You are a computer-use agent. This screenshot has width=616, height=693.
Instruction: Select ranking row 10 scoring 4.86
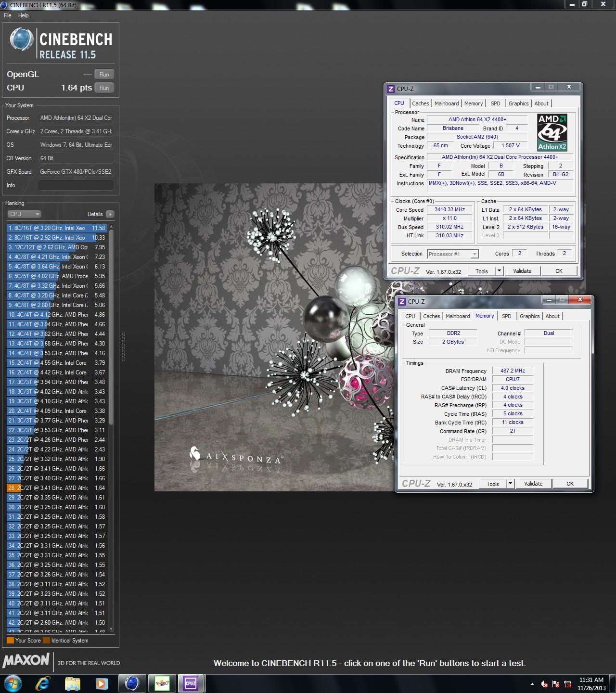57,315
